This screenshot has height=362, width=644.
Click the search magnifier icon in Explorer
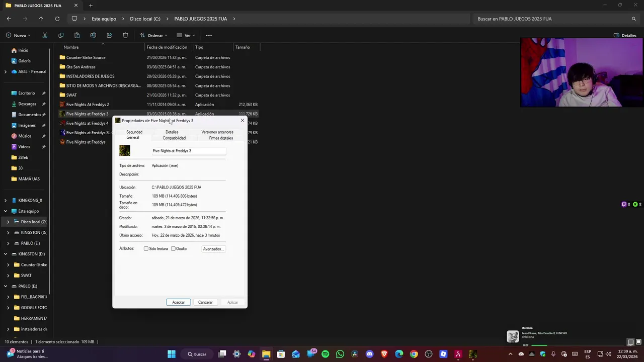pyautogui.click(x=634, y=19)
